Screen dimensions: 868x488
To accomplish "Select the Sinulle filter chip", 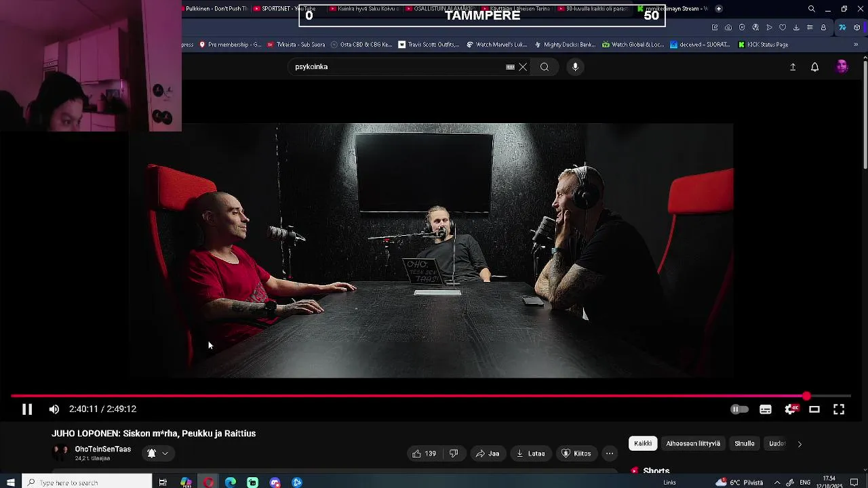I will 745,444.
